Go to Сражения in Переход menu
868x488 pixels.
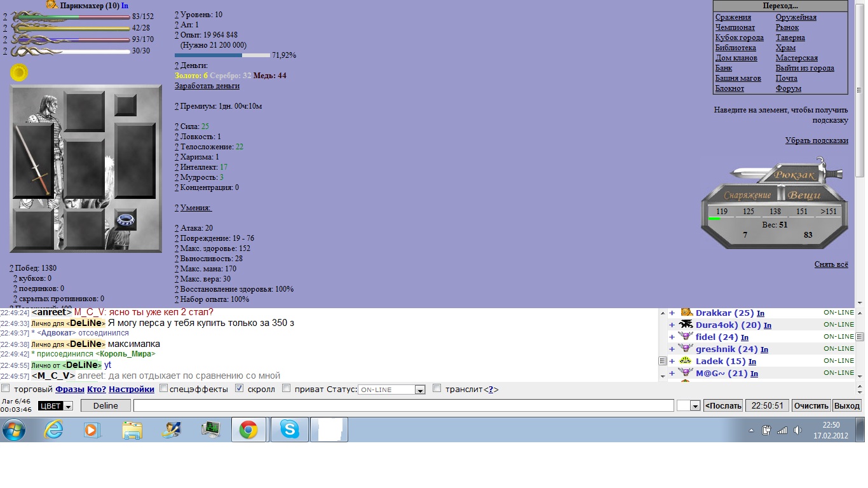pyautogui.click(x=733, y=17)
